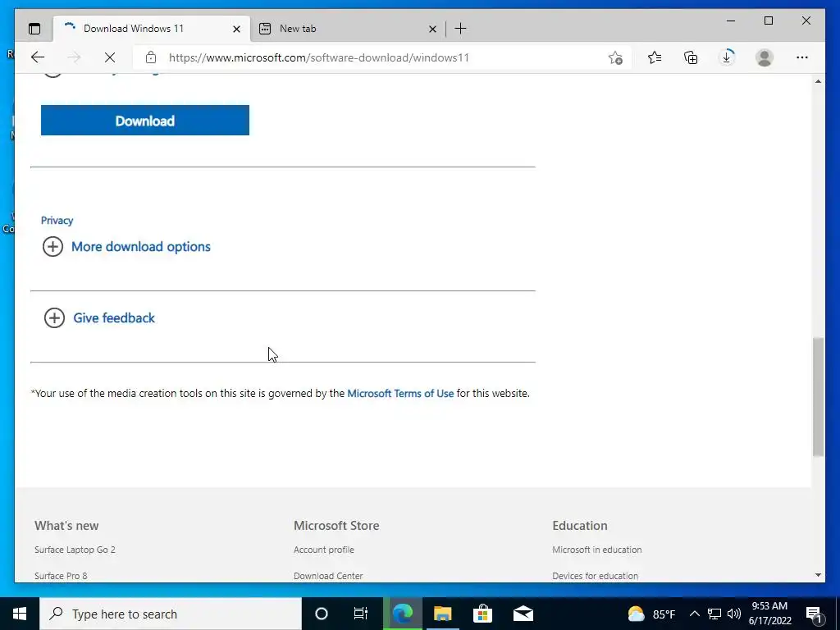Open a new browser tab
This screenshot has height=630, width=840.
460,29
